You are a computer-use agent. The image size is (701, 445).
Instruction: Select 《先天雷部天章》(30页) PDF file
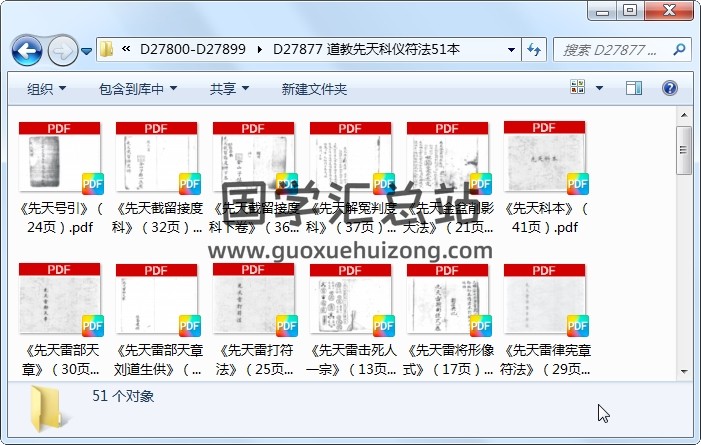[x=60, y=302]
